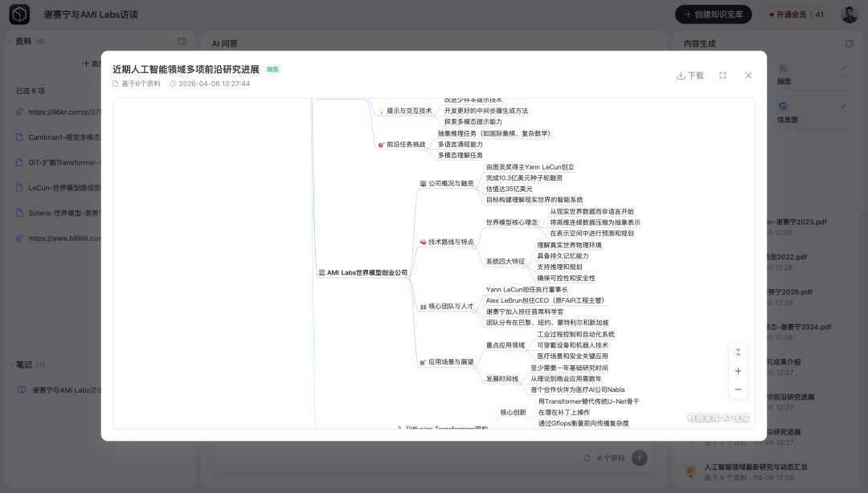Collapse the 笔记 section chevron
Image resolution: width=868 pixels, height=493 pixels.
pos(11,365)
